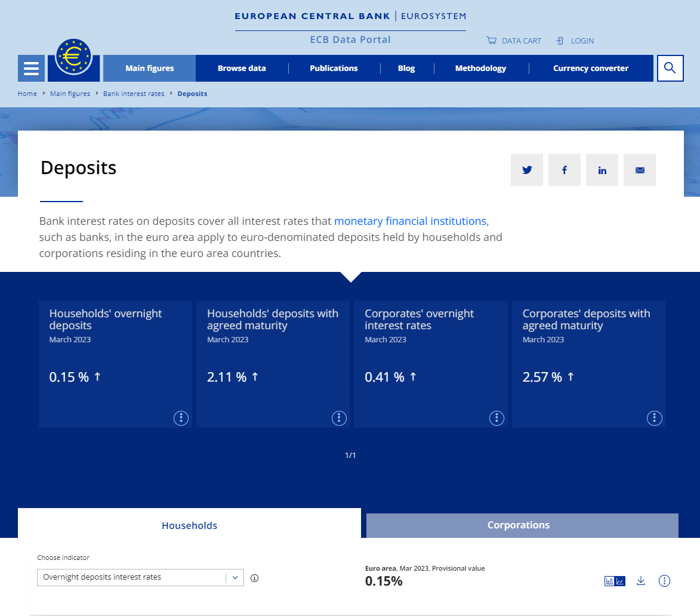Open the Data Cart
The height and width of the screenshot is (616, 700).
(x=513, y=41)
